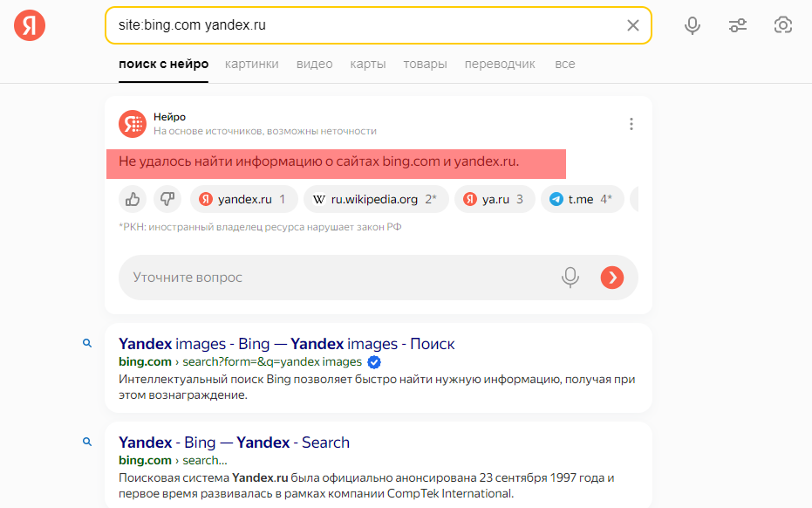Like the Нейро answer with thumbs up
Screen dimensions: 812x508
pos(133,199)
